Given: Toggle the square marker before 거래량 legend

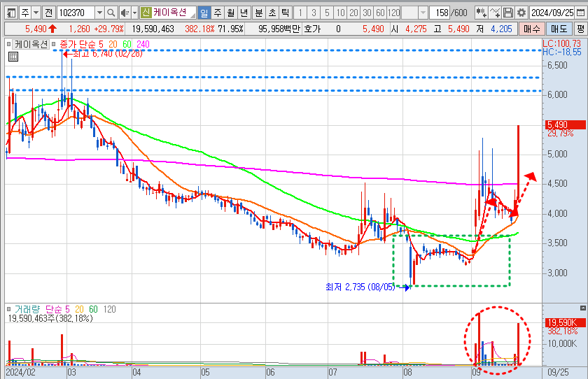Looking at the screenshot, I should pyautogui.click(x=8, y=309).
